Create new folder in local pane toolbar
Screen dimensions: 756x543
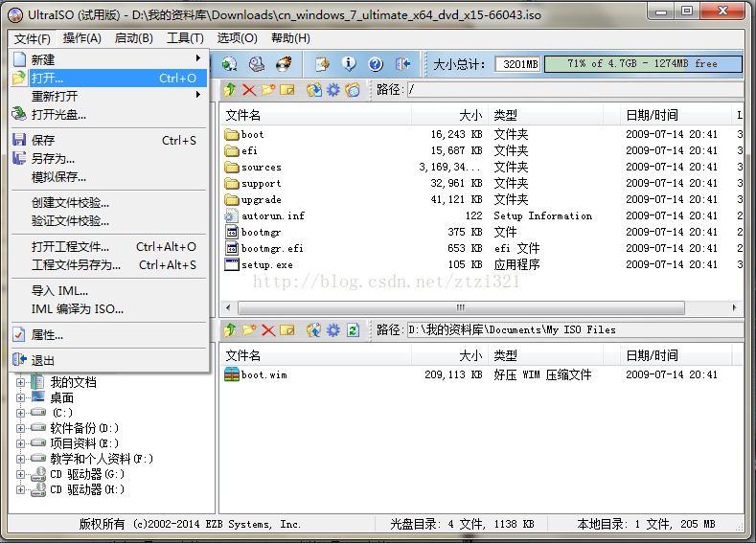coord(249,329)
